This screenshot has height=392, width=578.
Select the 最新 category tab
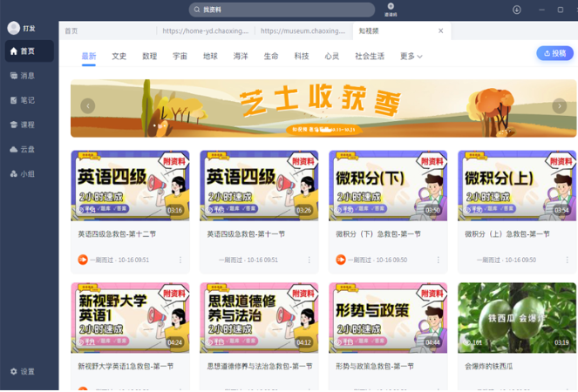89,57
